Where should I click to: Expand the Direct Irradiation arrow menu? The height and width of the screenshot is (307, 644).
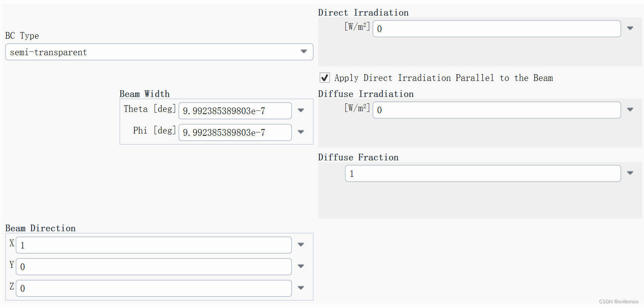pyautogui.click(x=630, y=28)
